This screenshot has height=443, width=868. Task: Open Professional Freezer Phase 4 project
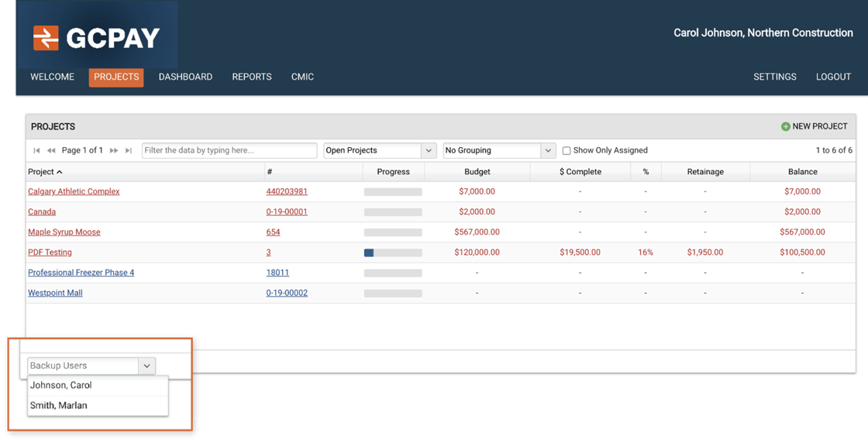pyautogui.click(x=81, y=273)
